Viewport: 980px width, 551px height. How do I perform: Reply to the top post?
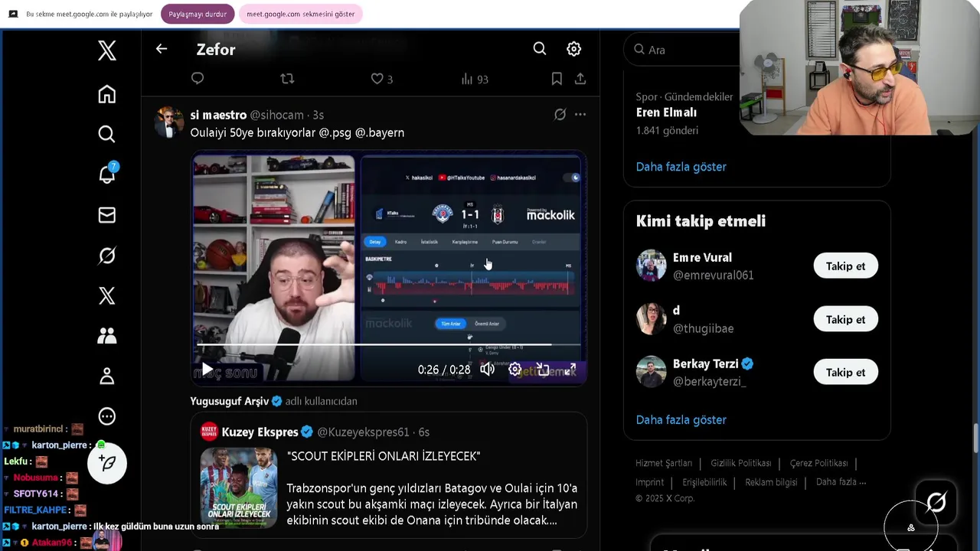point(198,78)
